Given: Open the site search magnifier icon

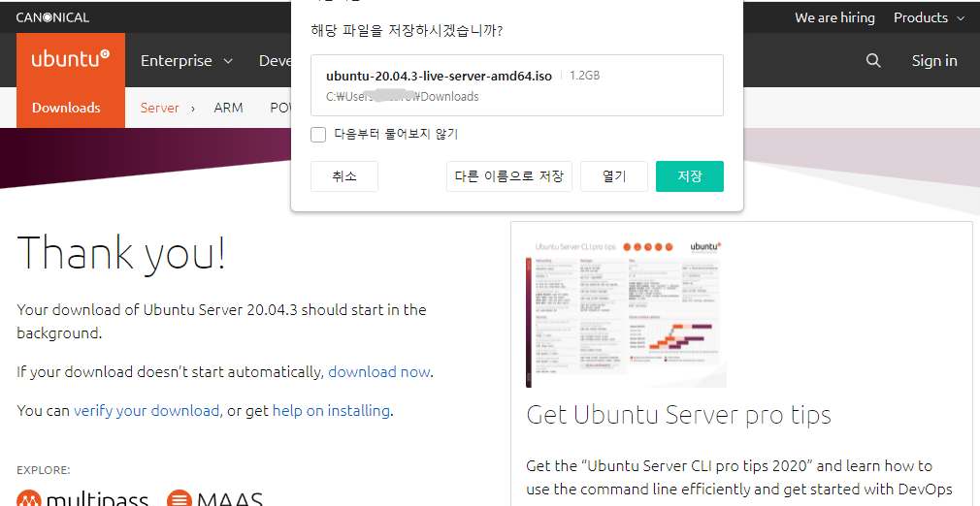Looking at the screenshot, I should tap(873, 61).
